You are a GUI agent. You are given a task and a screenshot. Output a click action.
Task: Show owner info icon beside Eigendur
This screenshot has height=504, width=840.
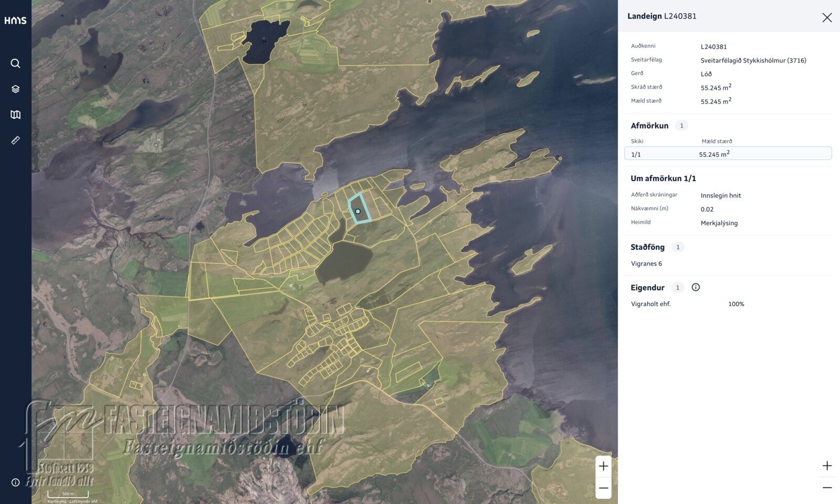coord(696,287)
